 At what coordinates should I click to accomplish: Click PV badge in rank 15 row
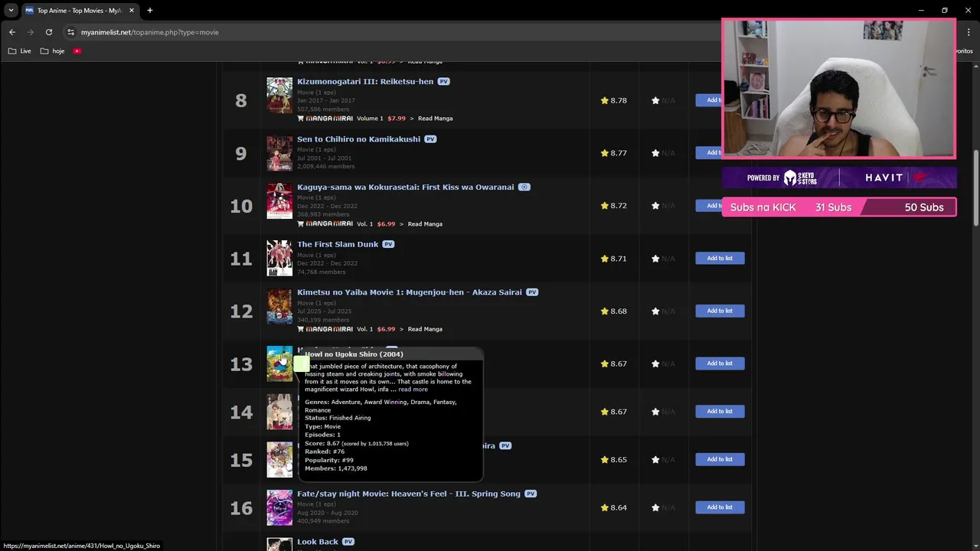pyautogui.click(x=505, y=445)
